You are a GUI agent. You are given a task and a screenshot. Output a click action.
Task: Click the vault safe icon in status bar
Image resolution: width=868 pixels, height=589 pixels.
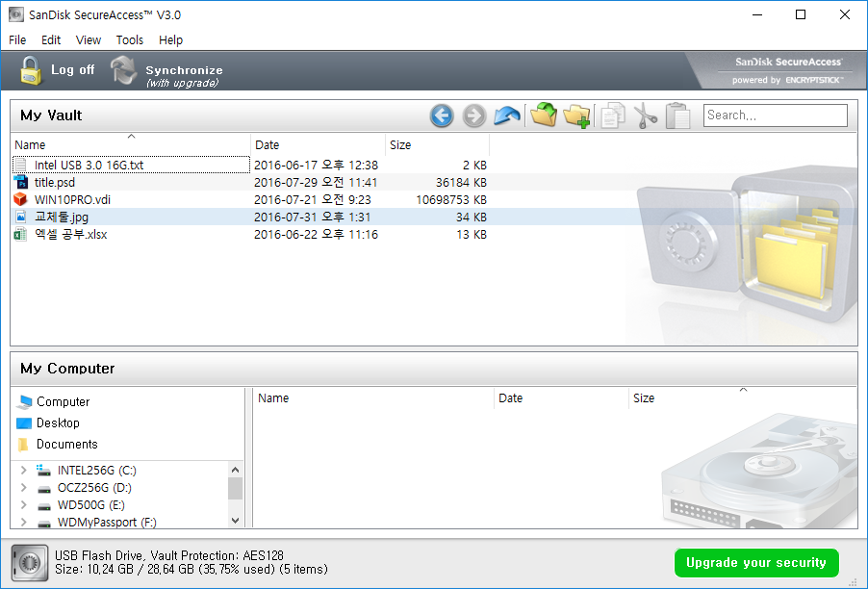[30, 563]
